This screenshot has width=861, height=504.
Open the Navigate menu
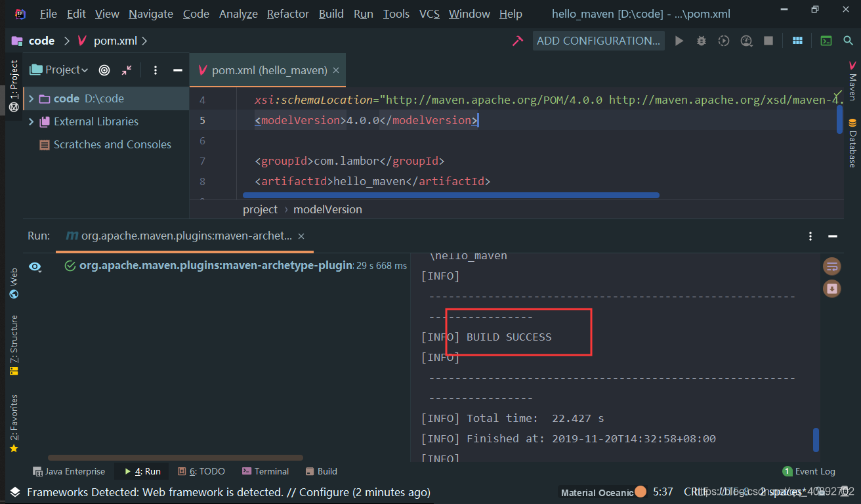(x=151, y=14)
